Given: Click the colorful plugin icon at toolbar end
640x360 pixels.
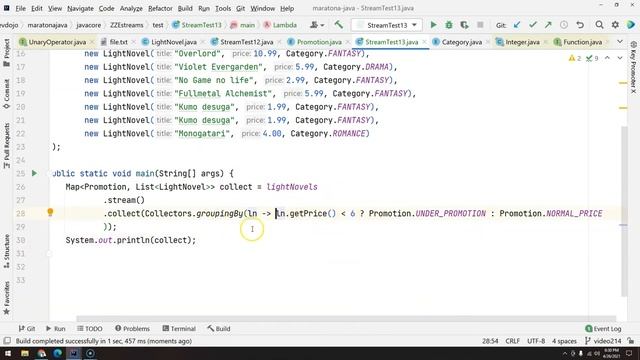Looking at the screenshot, I should point(631,25).
